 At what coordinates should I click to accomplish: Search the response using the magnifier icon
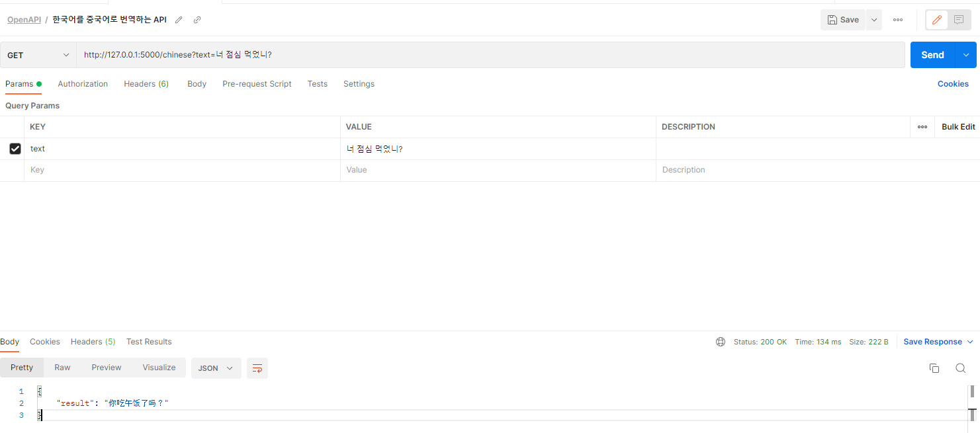point(960,368)
